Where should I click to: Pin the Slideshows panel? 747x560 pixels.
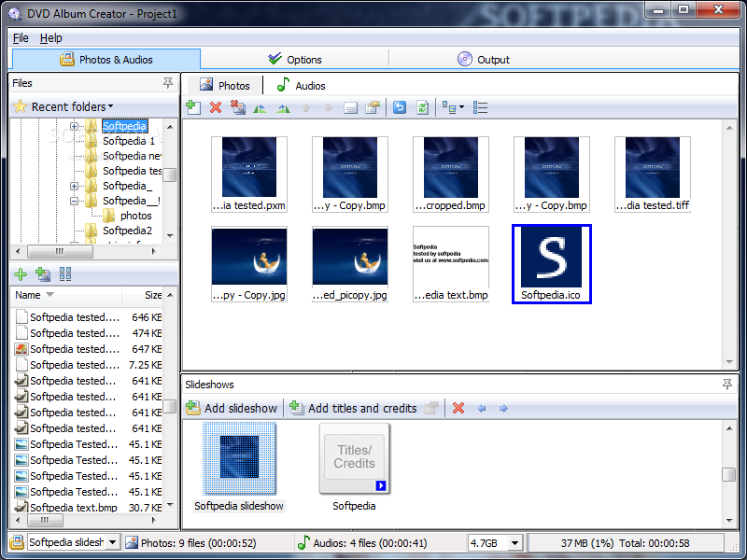pos(727,385)
